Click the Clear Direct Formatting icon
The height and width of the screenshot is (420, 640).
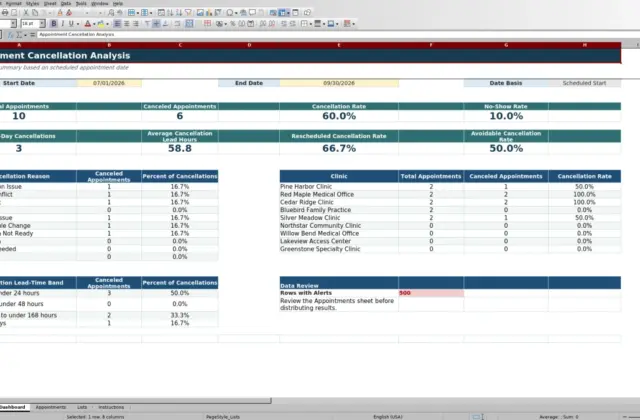69,13
